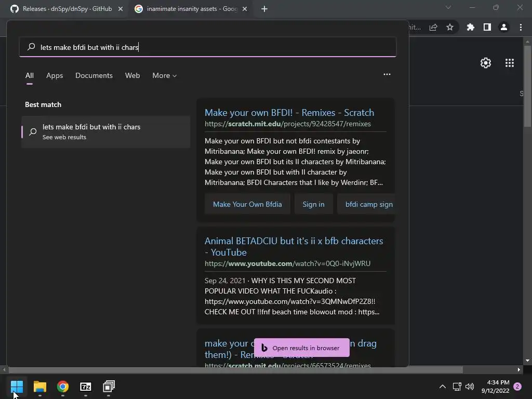Click the Chrome share page icon
Screen dimensions: 532x399
[x=433, y=27]
